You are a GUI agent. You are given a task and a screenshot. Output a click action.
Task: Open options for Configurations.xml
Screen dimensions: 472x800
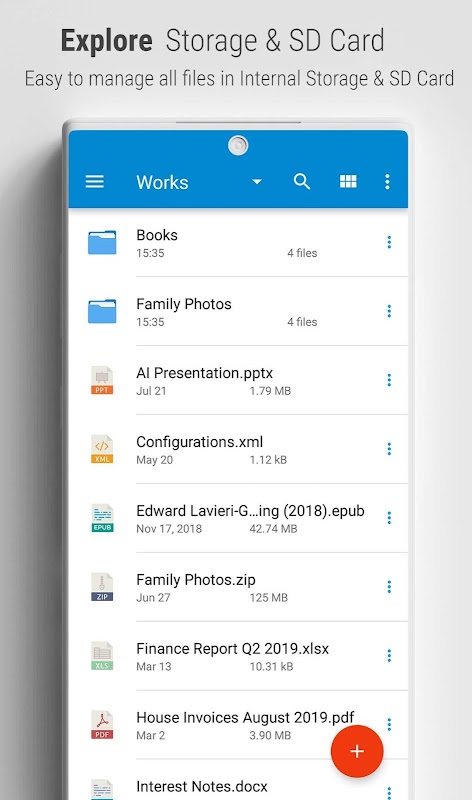click(x=389, y=449)
